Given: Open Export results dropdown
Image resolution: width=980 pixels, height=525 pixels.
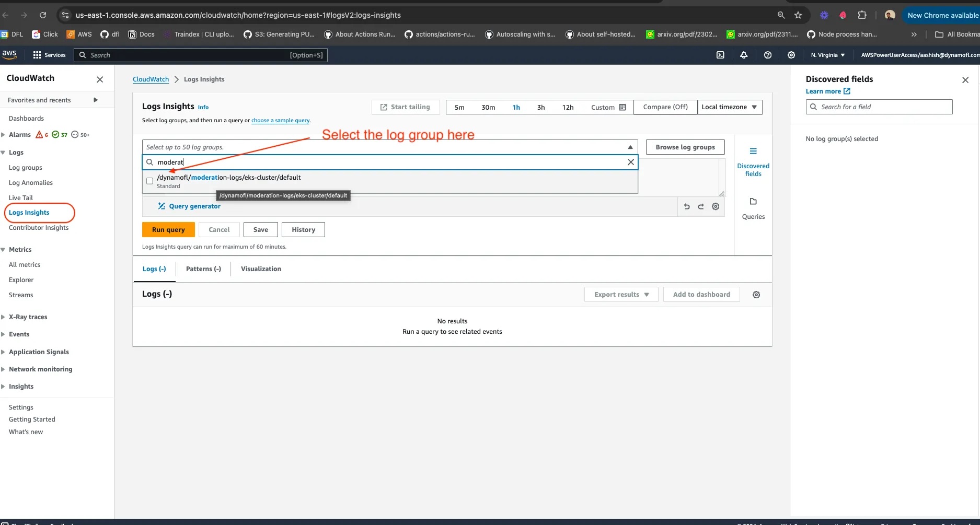Looking at the screenshot, I should [x=621, y=295].
